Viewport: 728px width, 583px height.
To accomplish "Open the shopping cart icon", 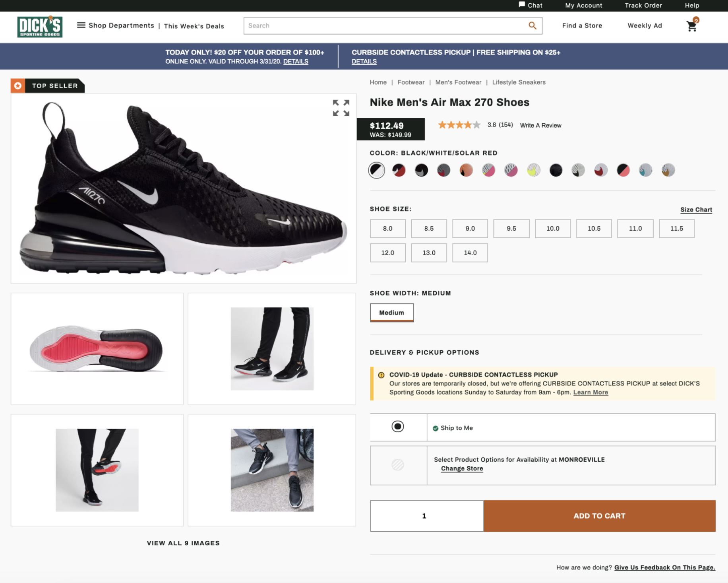I will click(x=692, y=25).
